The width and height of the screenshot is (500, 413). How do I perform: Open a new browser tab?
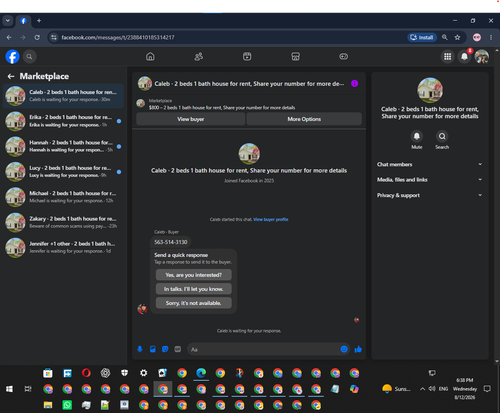pos(39,21)
